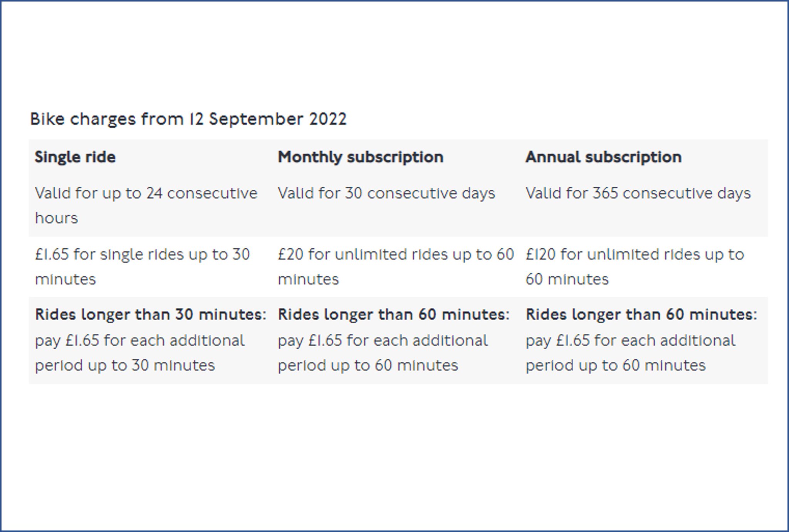Click 'period up to 30 minutes' text
This screenshot has width=789, height=532.
125,365
